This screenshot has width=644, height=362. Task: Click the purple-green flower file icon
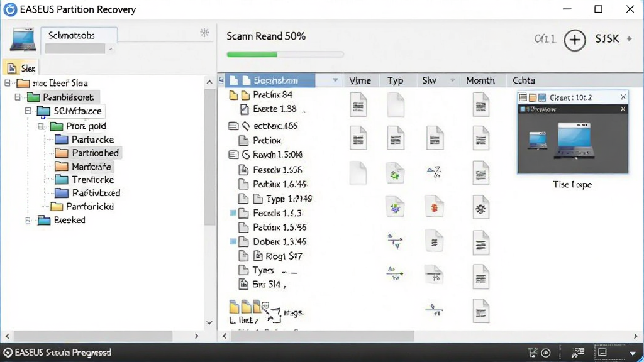click(x=395, y=207)
